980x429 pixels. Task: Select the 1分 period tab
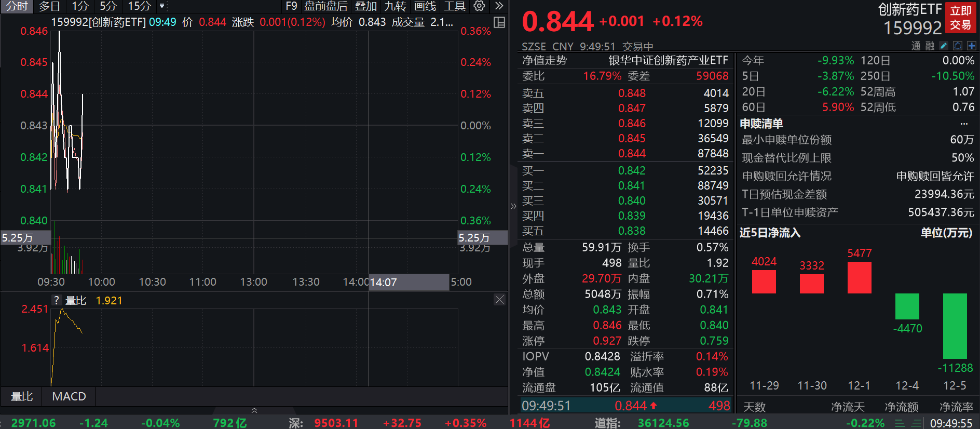80,6
